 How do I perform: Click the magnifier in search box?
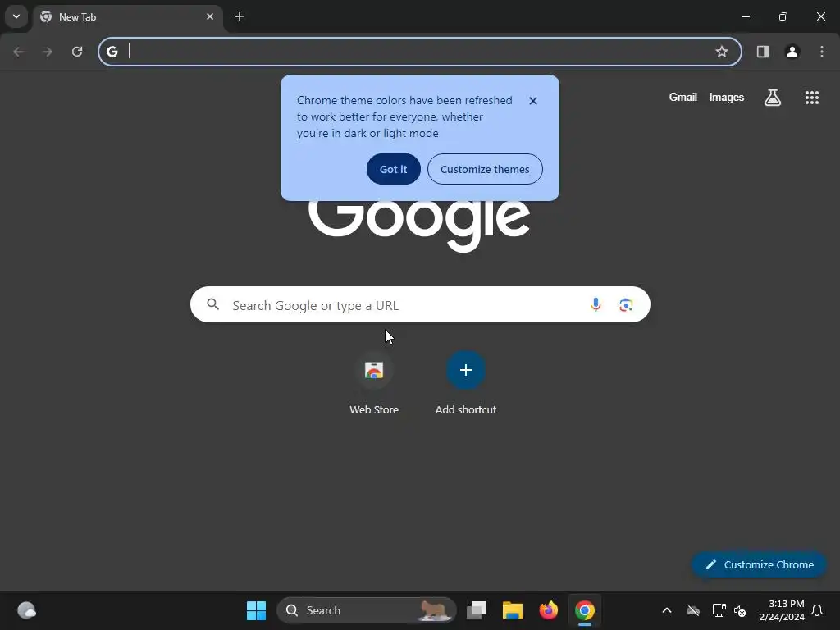[x=213, y=305]
